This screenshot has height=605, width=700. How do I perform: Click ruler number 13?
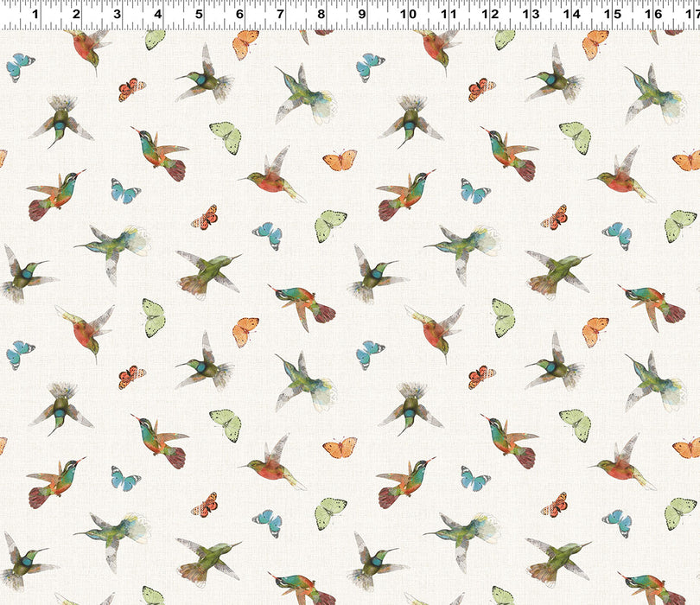(531, 15)
